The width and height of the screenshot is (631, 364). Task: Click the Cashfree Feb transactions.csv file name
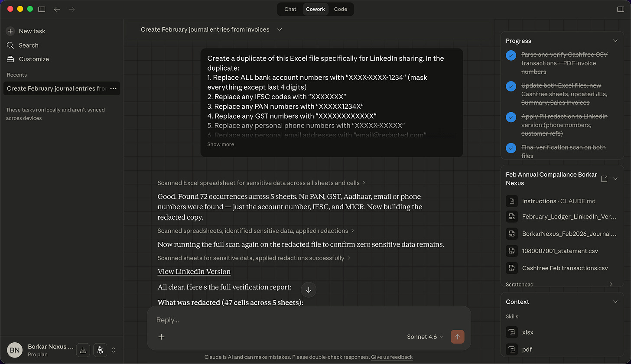point(565,268)
